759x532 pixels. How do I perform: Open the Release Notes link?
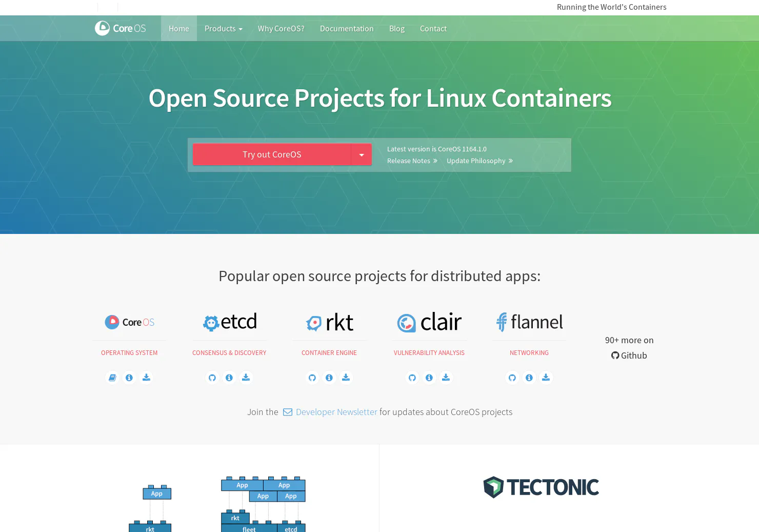click(412, 161)
